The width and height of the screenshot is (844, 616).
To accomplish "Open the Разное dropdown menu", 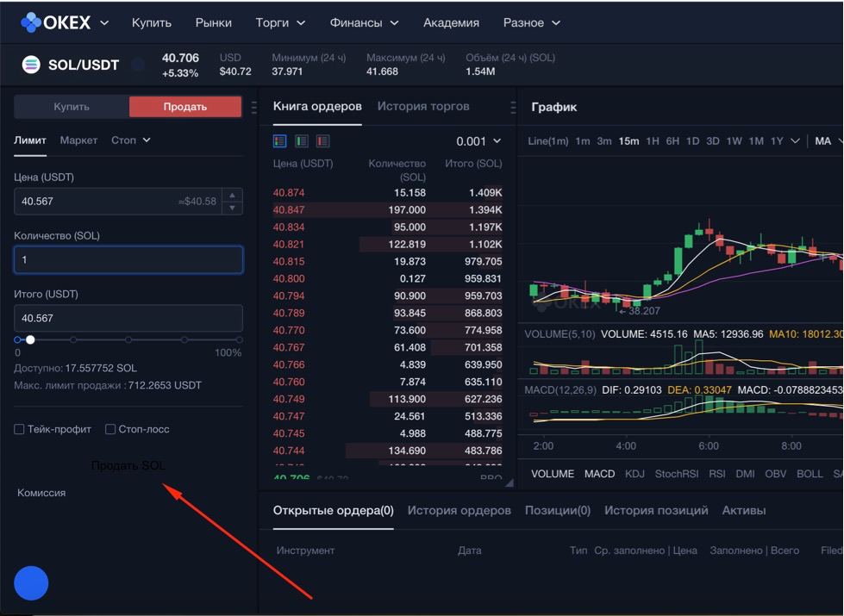I will [x=532, y=22].
